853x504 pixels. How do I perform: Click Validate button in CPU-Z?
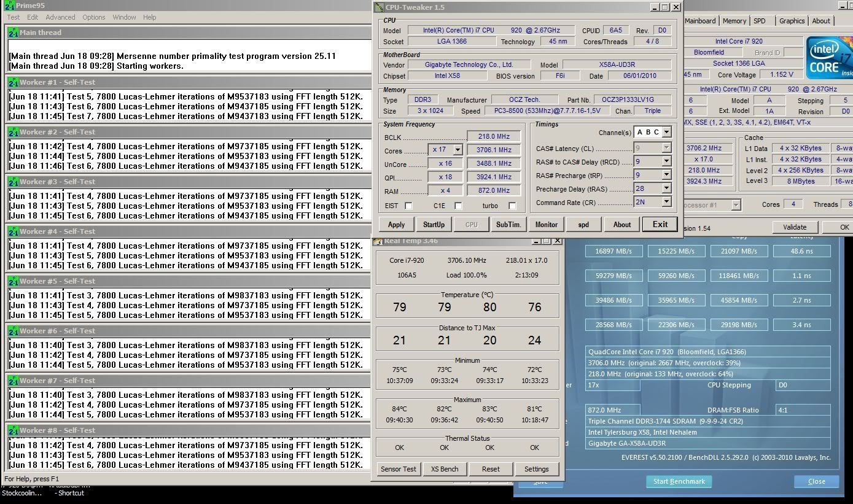click(795, 227)
